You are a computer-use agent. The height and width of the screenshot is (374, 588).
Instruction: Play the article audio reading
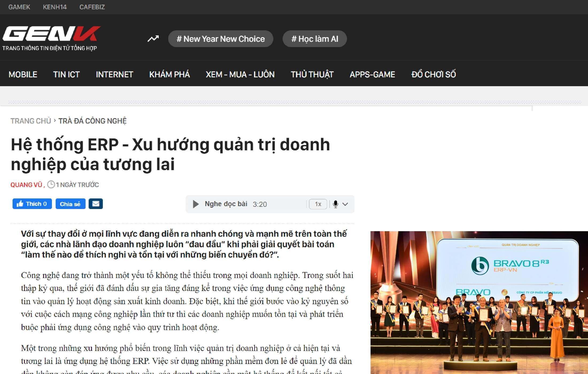pos(196,204)
